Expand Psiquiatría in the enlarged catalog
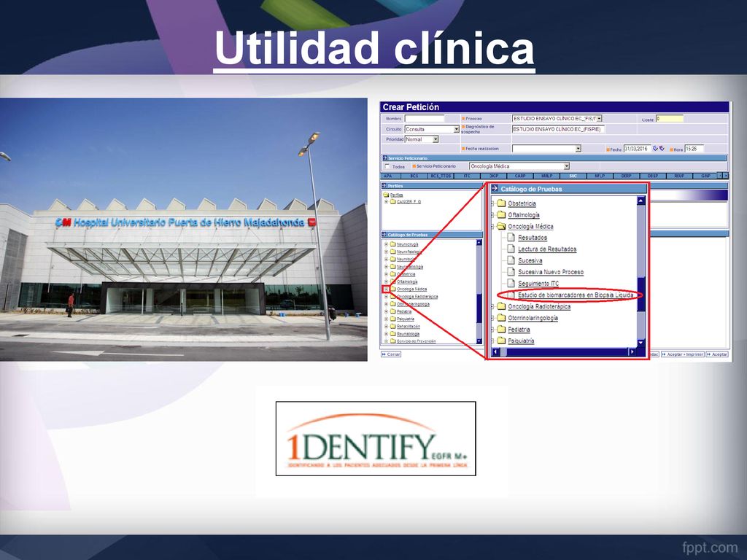Viewport: 747px width, 560px height. [493, 341]
